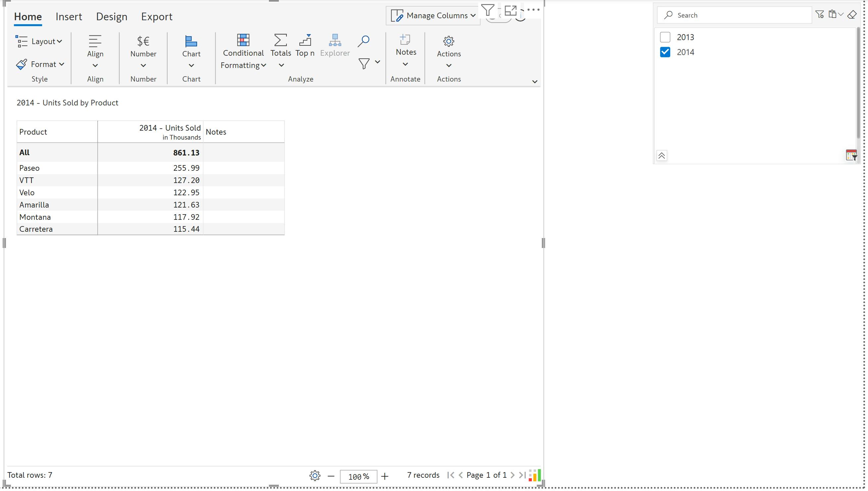Expand the Format dropdown menu

pos(40,64)
